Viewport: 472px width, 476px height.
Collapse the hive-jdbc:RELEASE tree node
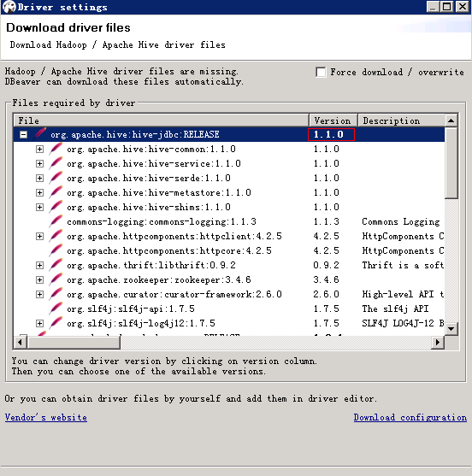point(23,134)
